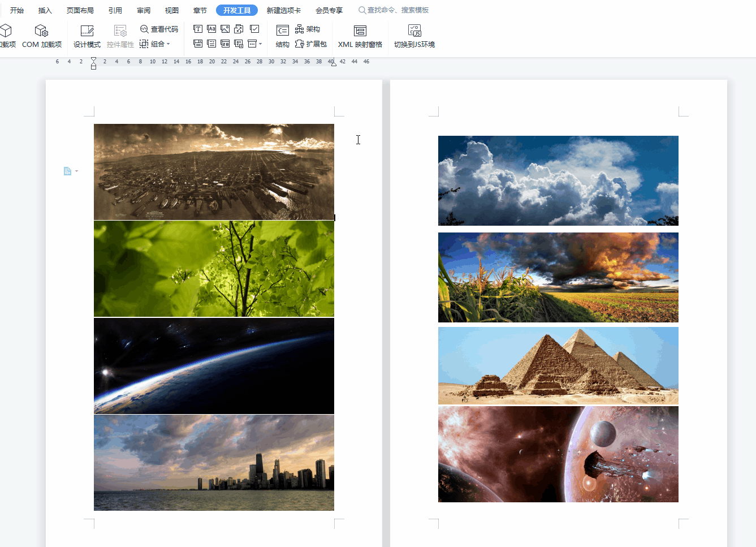Click the 架构 schema button
This screenshot has width=756, height=547.
click(x=308, y=29)
